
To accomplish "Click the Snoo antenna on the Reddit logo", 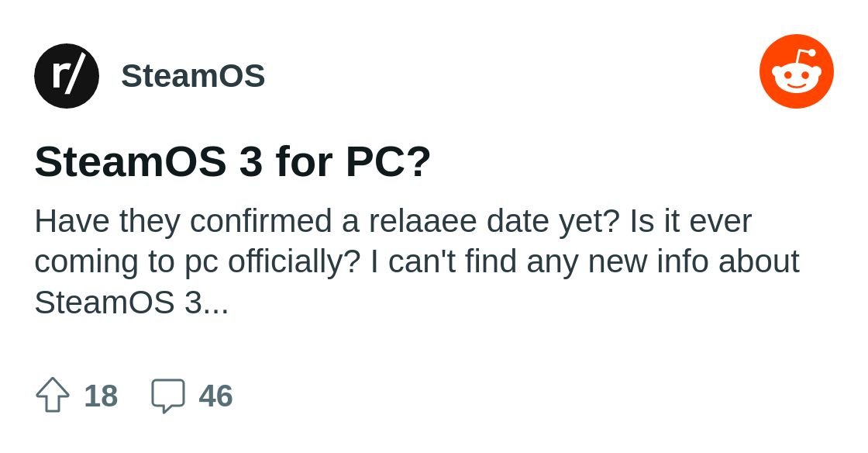I will click(x=805, y=57).
